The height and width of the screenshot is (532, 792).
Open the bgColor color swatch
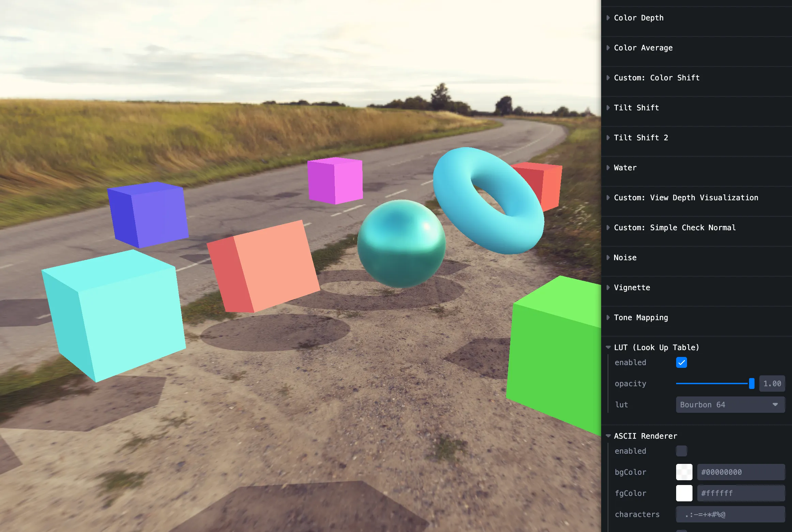(684, 472)
